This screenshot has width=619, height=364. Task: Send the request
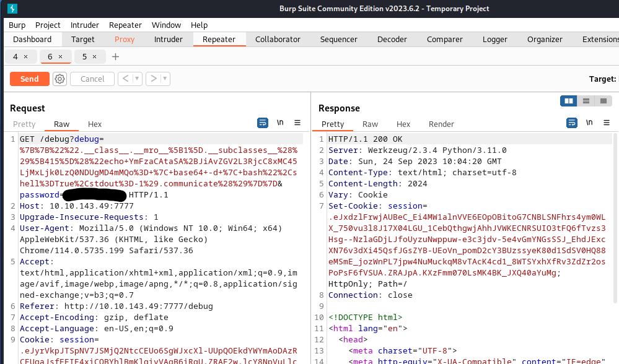[x=30, y=79]
